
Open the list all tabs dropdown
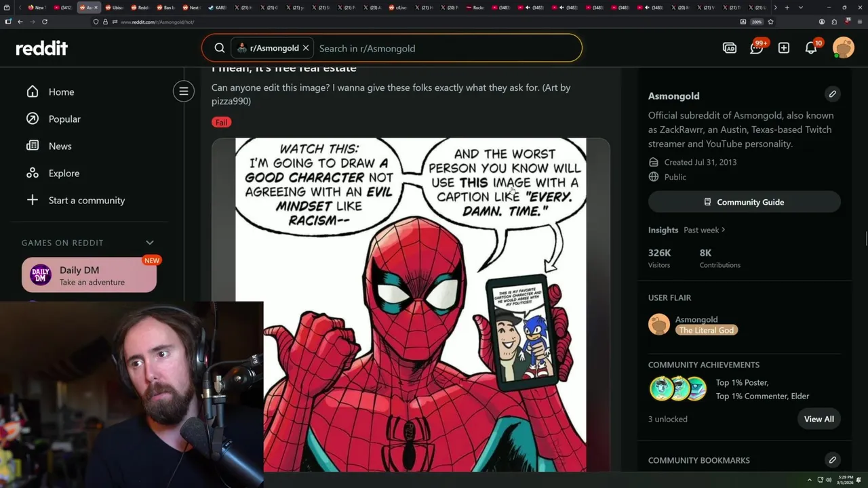pyautogui.click(x=801, y=7)
